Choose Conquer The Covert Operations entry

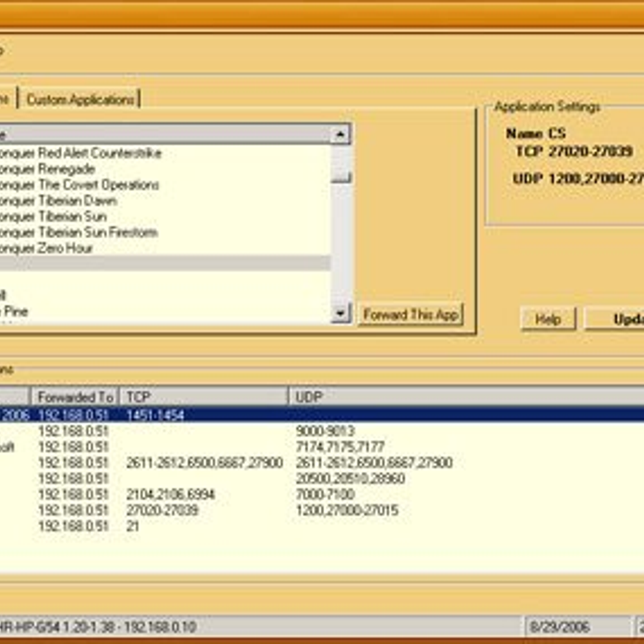79,185
